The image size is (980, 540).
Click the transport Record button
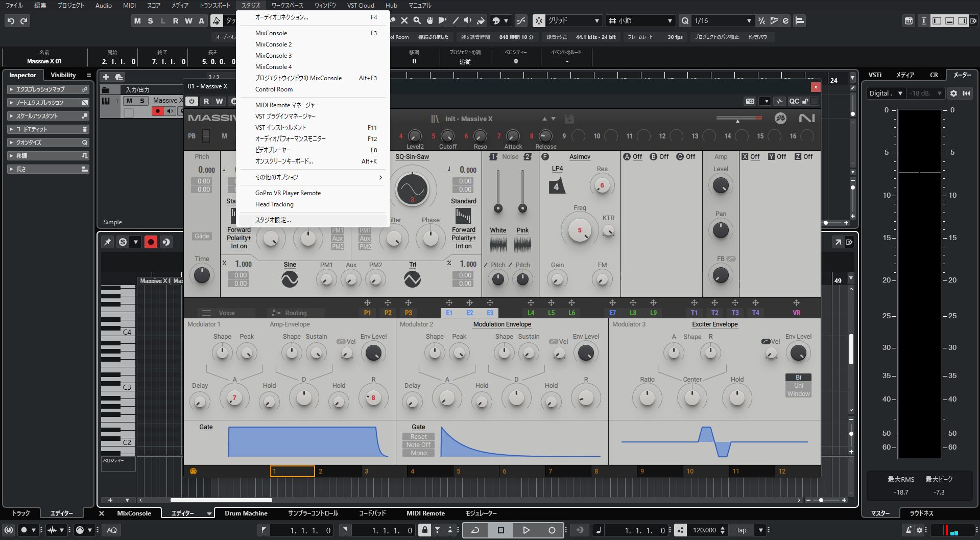pyautogui.click(x=552, y=530)
